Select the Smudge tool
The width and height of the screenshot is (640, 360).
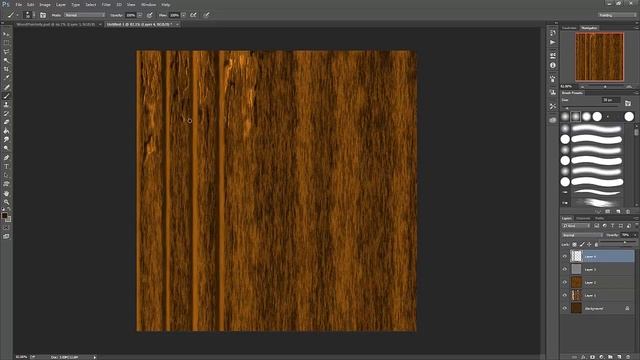pyautogui.click(x=6, y=140)
